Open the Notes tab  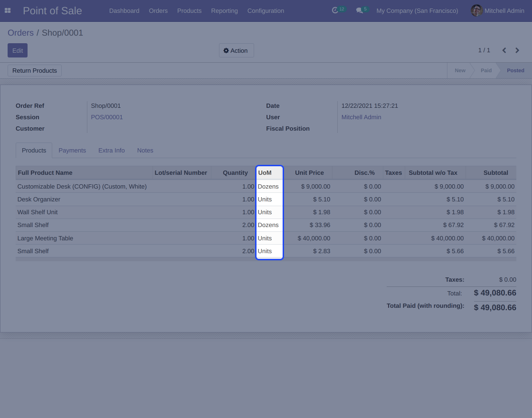(x=145, y=150)
